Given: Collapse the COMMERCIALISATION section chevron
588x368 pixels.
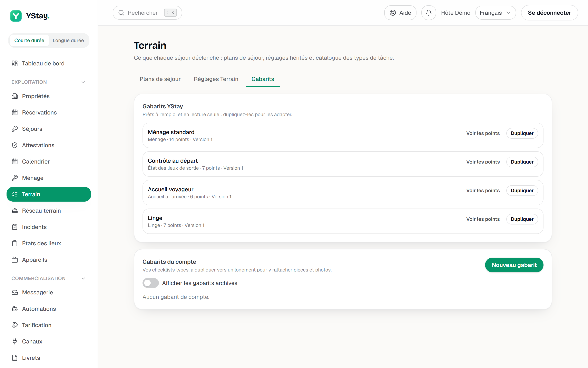Looking at the screenshot, I should (83, 278).
